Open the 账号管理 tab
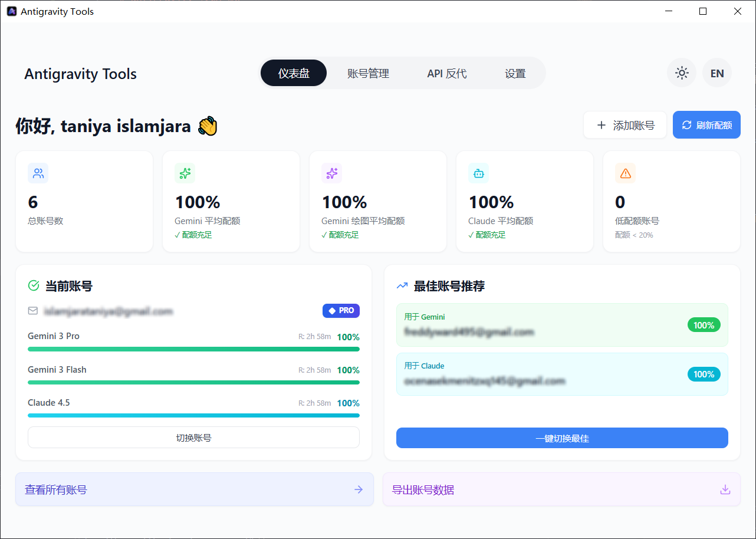The width and height of the screenshot is (756, 539). click(368, 74)
